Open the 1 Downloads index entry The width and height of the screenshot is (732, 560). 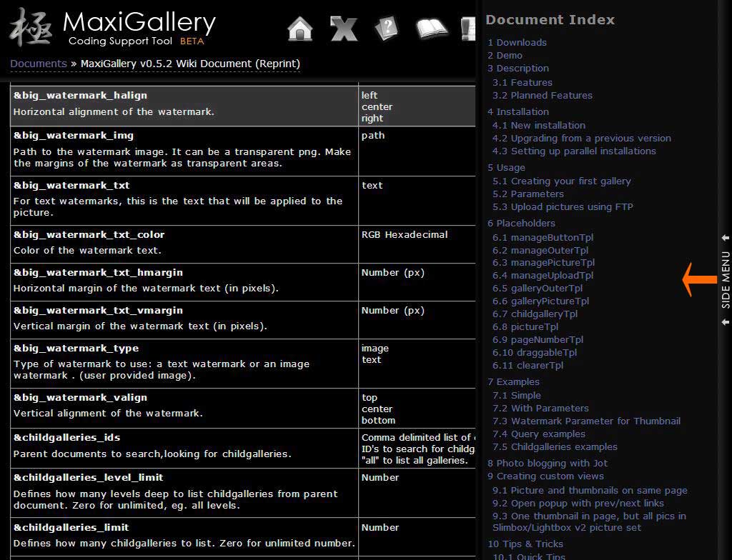click(x=517, y=43)
